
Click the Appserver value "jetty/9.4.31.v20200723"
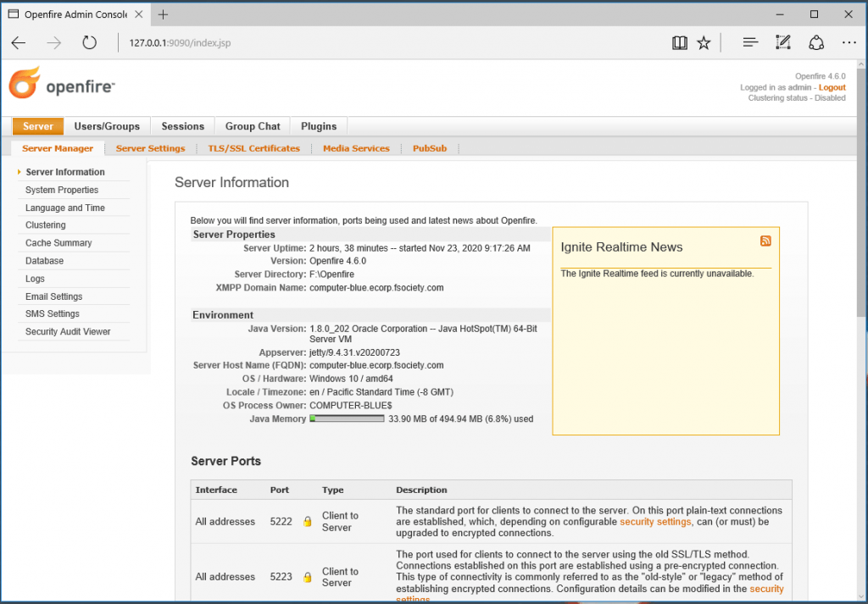[355, 352]
